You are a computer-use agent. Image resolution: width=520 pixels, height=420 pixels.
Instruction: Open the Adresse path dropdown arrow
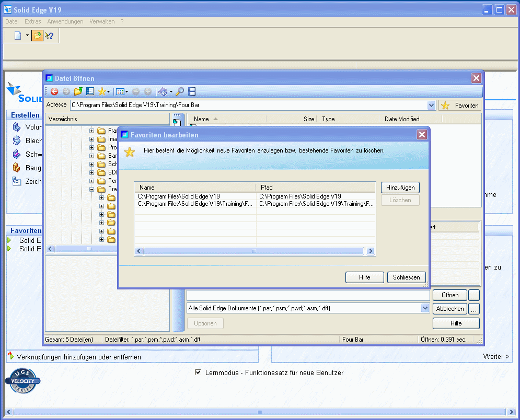pyautogui.click(x=431, y=106)
